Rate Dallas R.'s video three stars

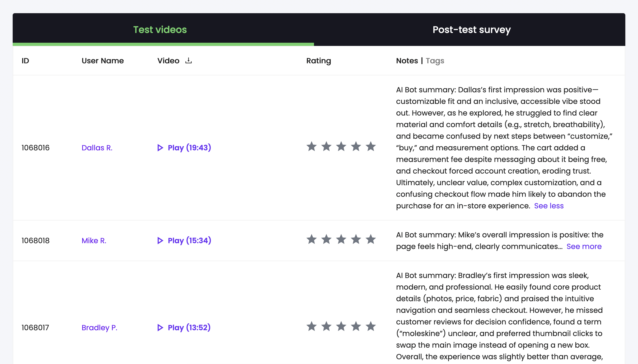coord(341,147)
